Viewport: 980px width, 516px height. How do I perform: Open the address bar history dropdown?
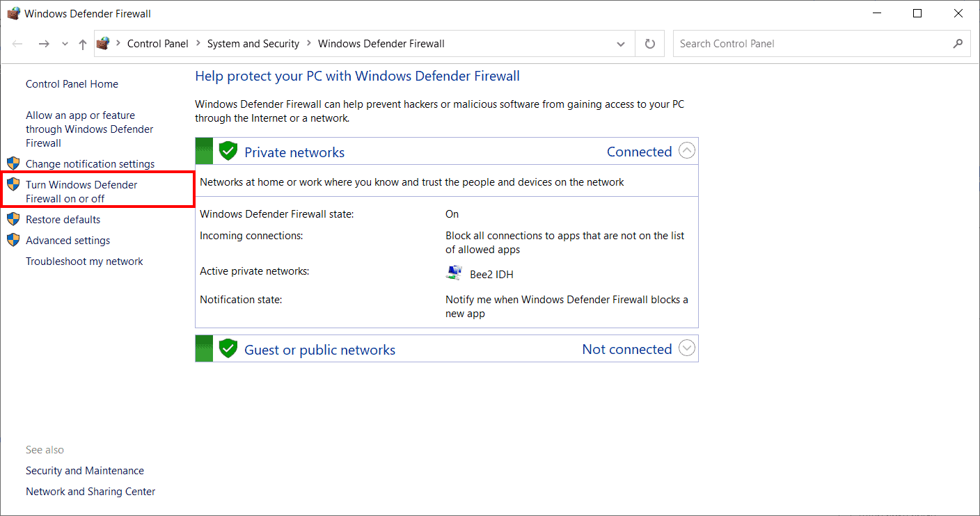tap(621, 44)
